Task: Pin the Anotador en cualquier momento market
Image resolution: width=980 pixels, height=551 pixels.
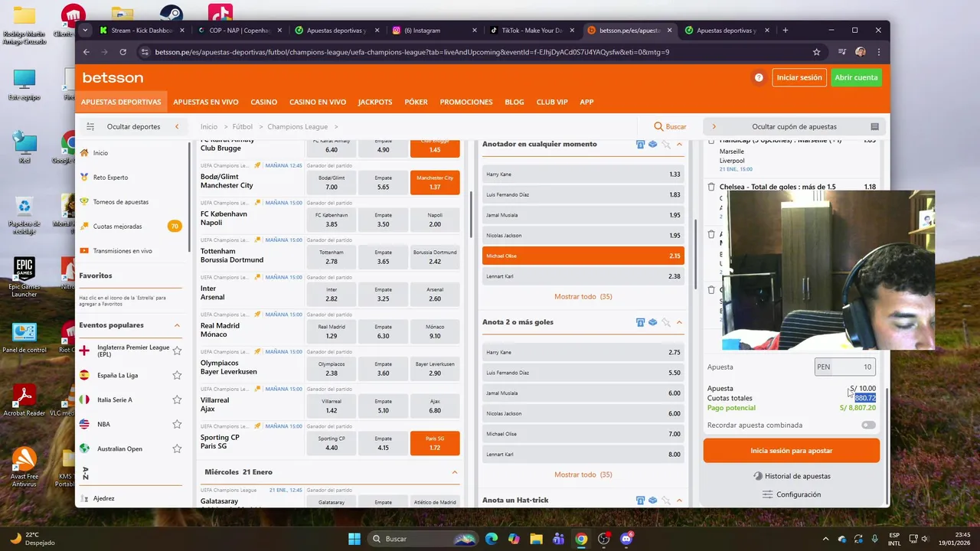Action: point(666,144)
